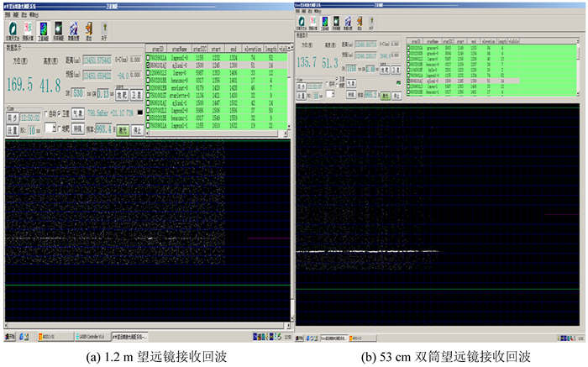Switch to LASER Controller V1.6 in taskbar
588x367 pixels.
pos(90,336)
